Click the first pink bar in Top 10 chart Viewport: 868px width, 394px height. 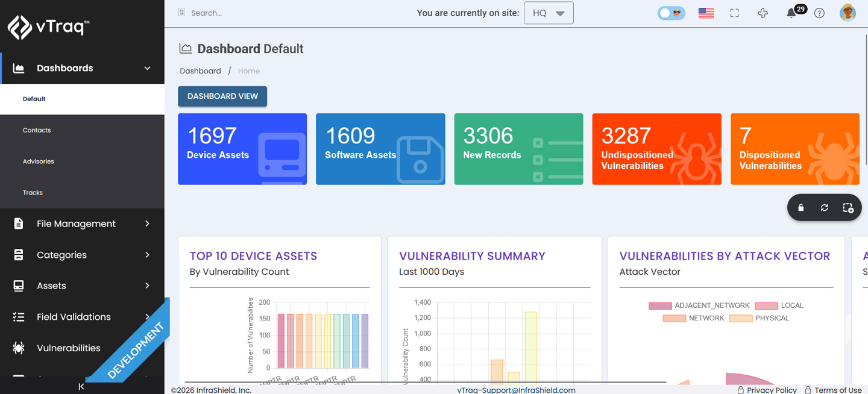[x=281, y=341]
